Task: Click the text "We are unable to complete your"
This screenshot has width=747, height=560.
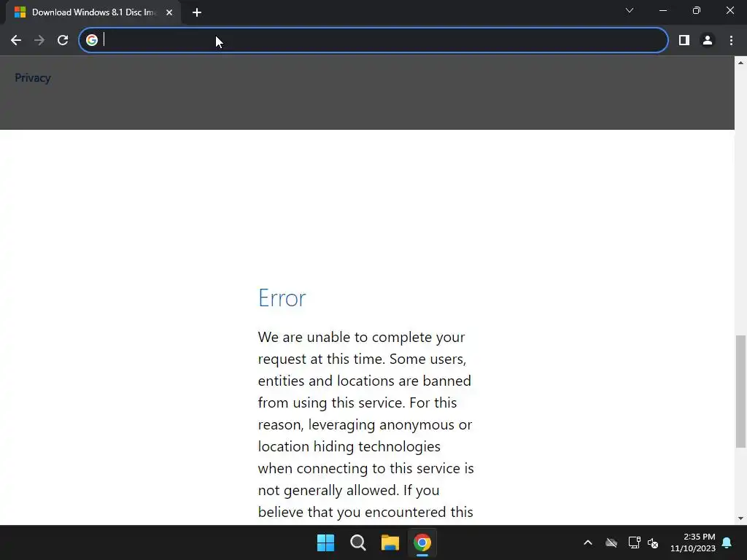Action: pyautogui.click(x=361, y=337)
